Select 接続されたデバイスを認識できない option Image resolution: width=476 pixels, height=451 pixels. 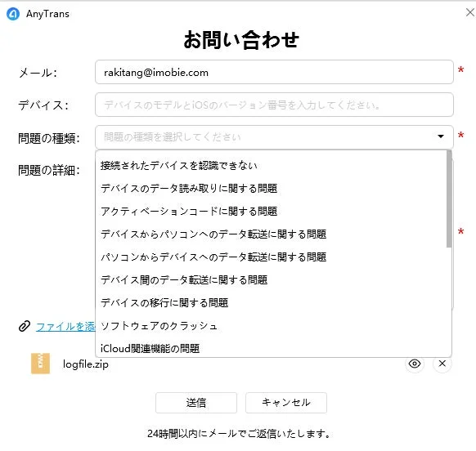coord(271,166)
